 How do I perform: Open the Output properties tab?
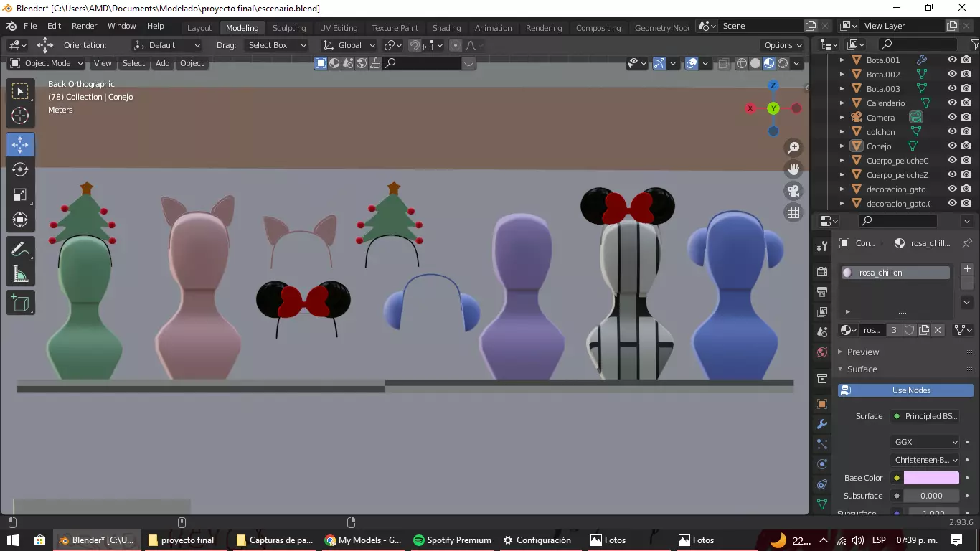point(822,292)
